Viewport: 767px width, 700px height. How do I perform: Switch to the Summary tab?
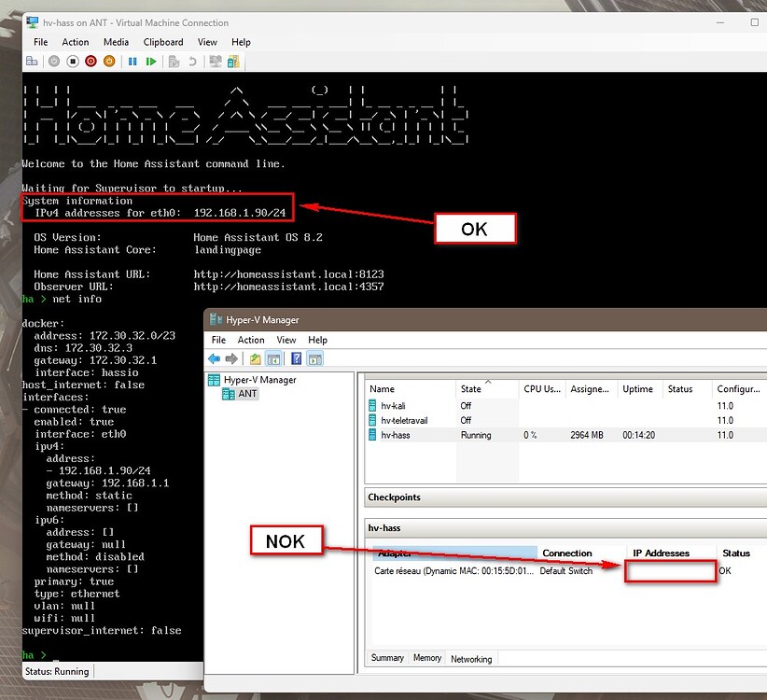tap(386, 658)
